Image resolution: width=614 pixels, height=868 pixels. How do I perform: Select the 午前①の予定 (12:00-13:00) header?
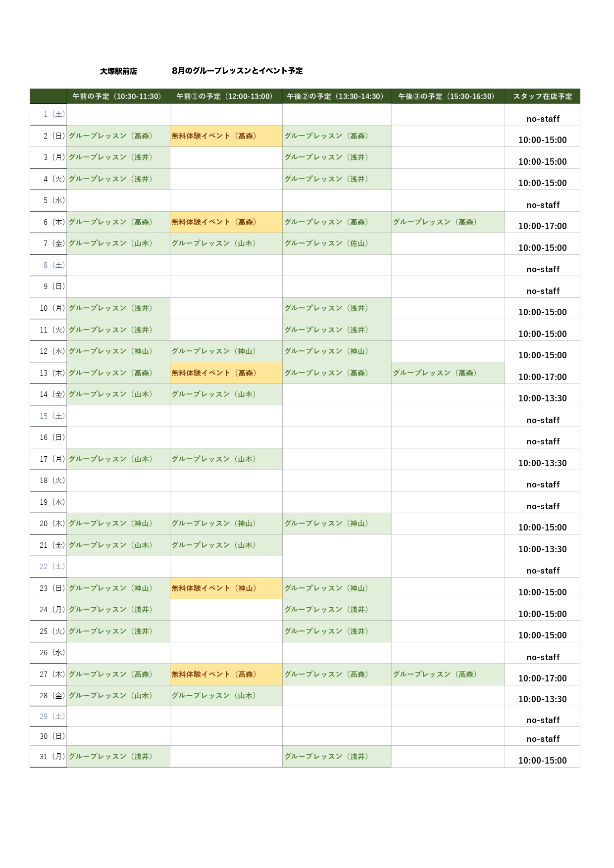(226, 96)
